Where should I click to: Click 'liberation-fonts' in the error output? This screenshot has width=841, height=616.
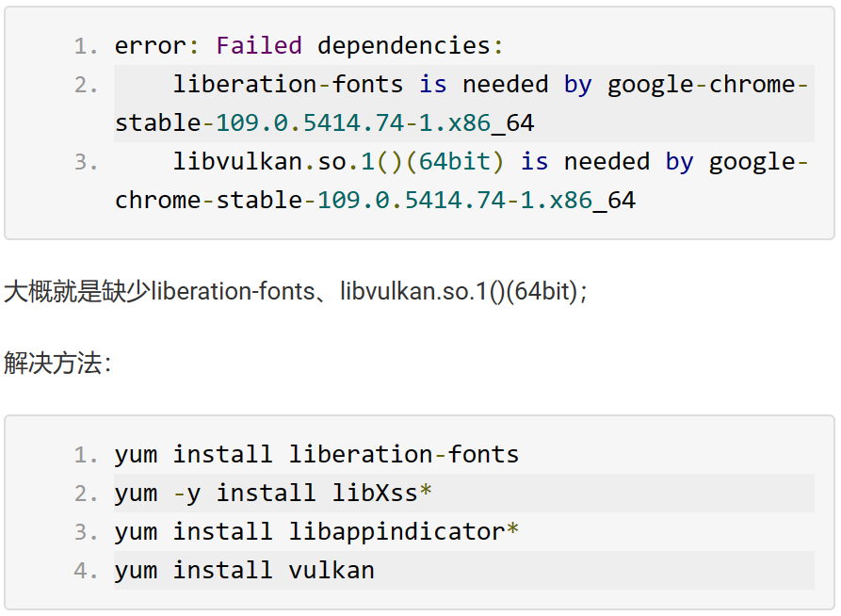coord(287,85)
